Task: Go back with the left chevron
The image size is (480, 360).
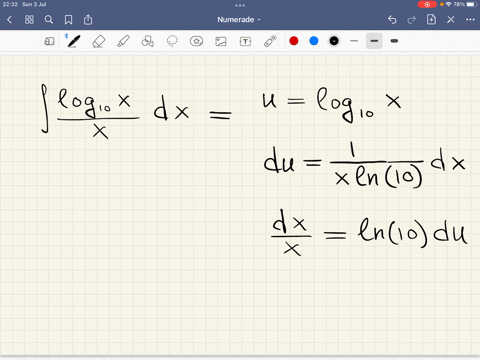Action: (x=9, y=20)
